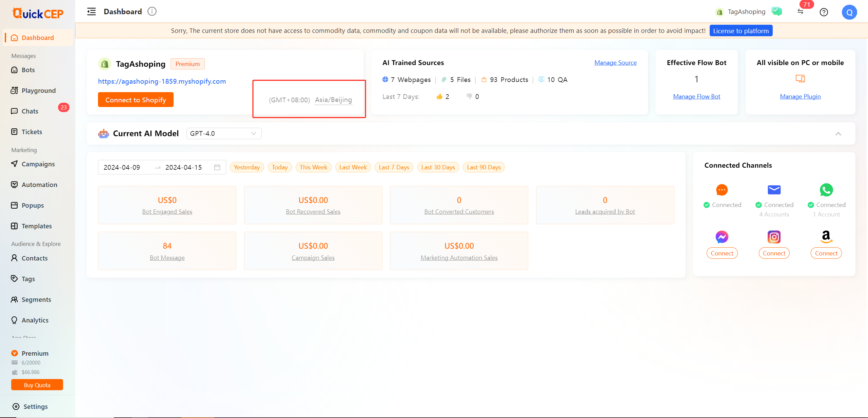The width and height of the screenshot is (868, 418).
Task: Open Dashboard in sidebar
Action: [38, 38]
